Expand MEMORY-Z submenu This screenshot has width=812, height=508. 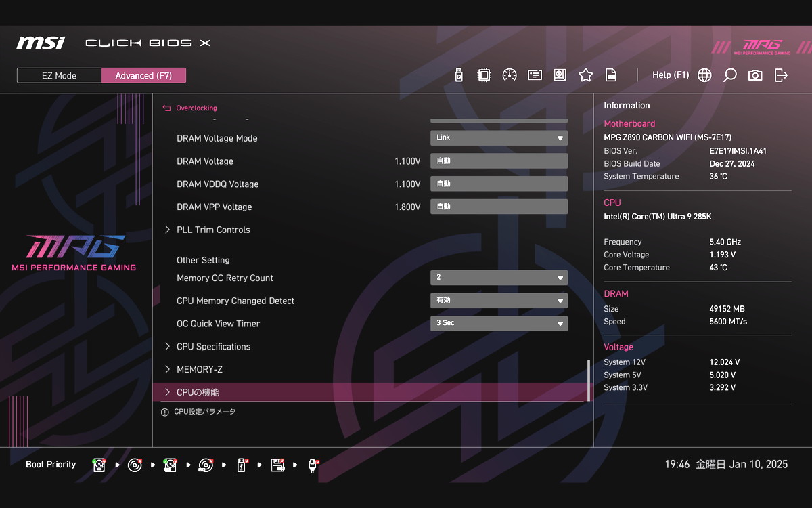click(x=194, y=370)
